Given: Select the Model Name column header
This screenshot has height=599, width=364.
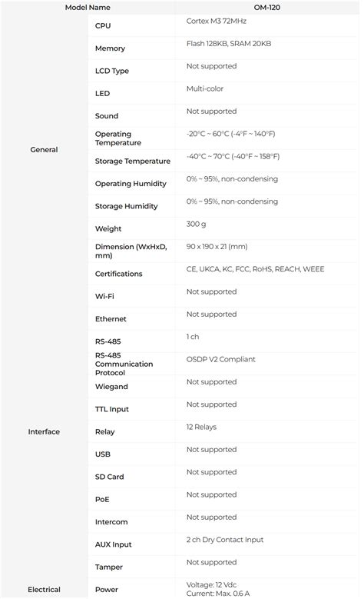Looking at the screenshot, I should point(88,7).
